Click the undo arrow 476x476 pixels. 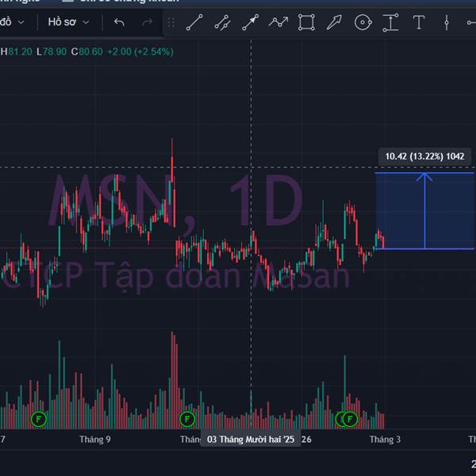coord(119,22)
